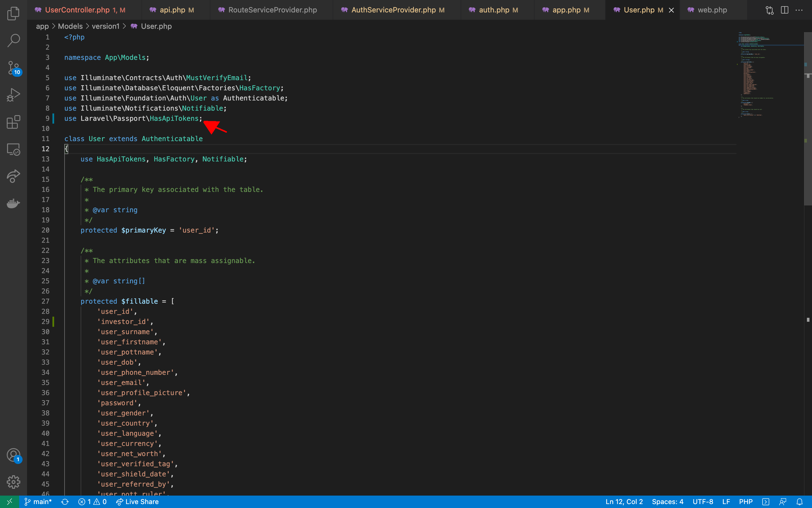Go to line via Ln 12, Col 2

(x=624, y=502)
